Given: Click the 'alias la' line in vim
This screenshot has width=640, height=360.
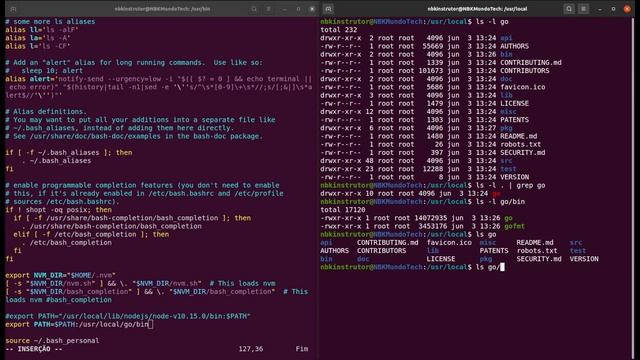Looking at the screenshot, I should coord(38,38).
